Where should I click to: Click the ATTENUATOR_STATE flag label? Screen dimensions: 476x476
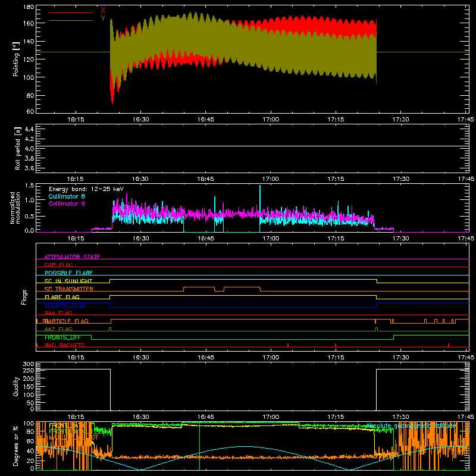(72, 257)
